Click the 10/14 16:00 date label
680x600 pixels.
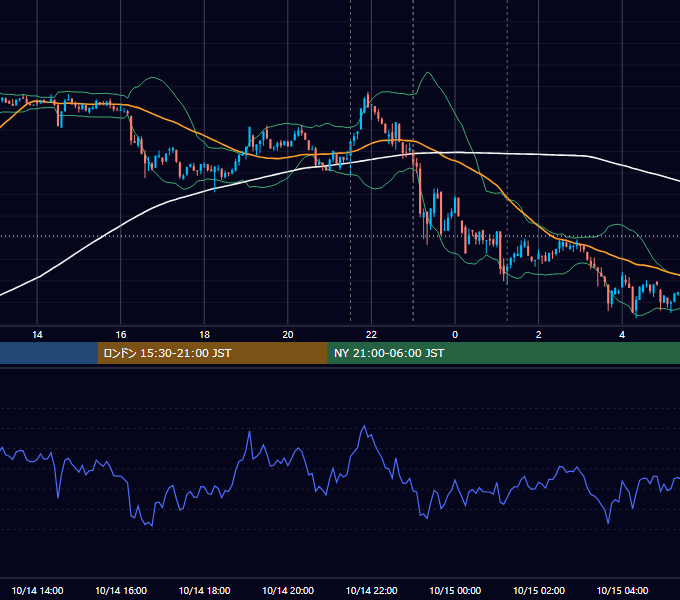point(121,591)
